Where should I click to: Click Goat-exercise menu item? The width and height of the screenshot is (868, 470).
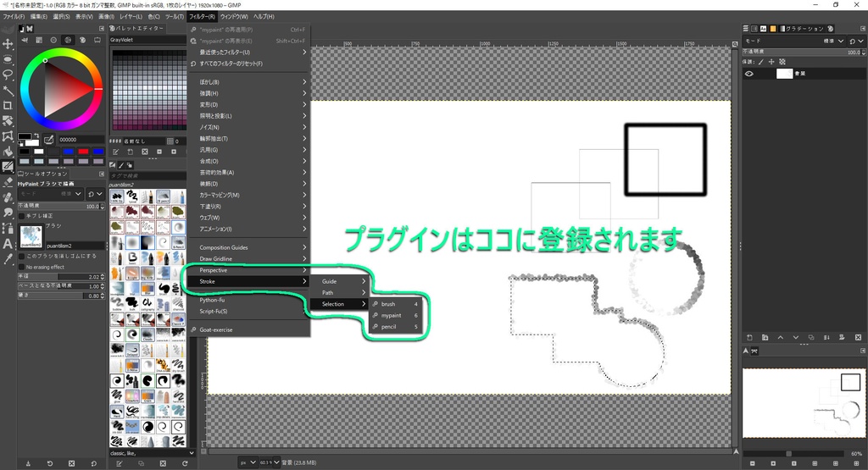click(250, 329)
